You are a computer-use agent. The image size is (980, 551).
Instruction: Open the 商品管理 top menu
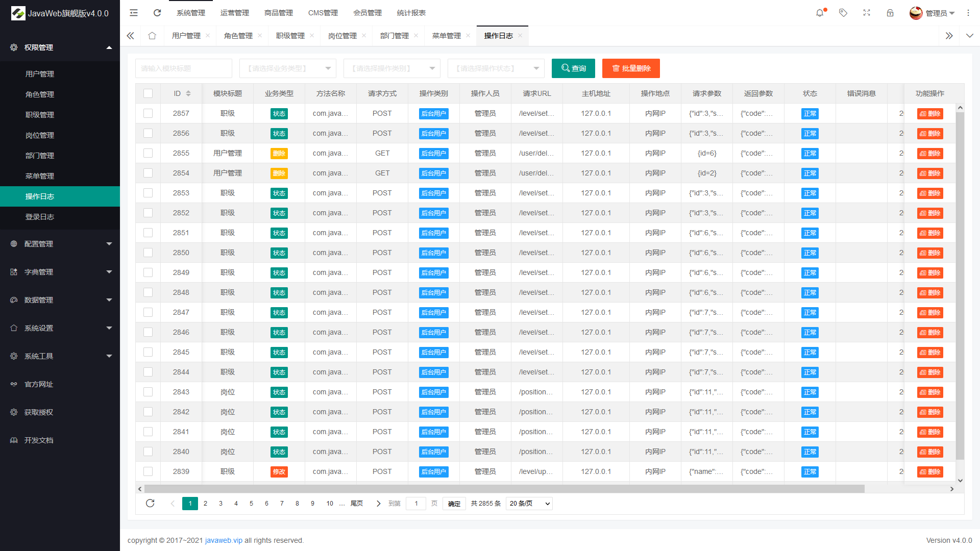(279, 13)
